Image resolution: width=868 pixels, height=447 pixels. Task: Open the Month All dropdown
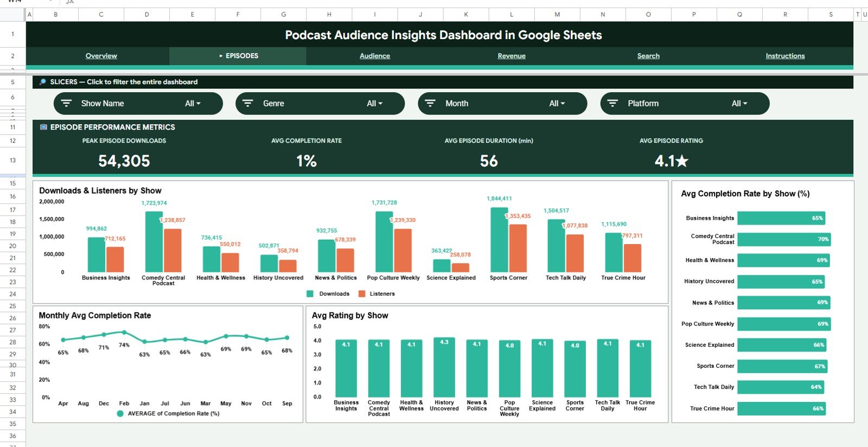557,103
